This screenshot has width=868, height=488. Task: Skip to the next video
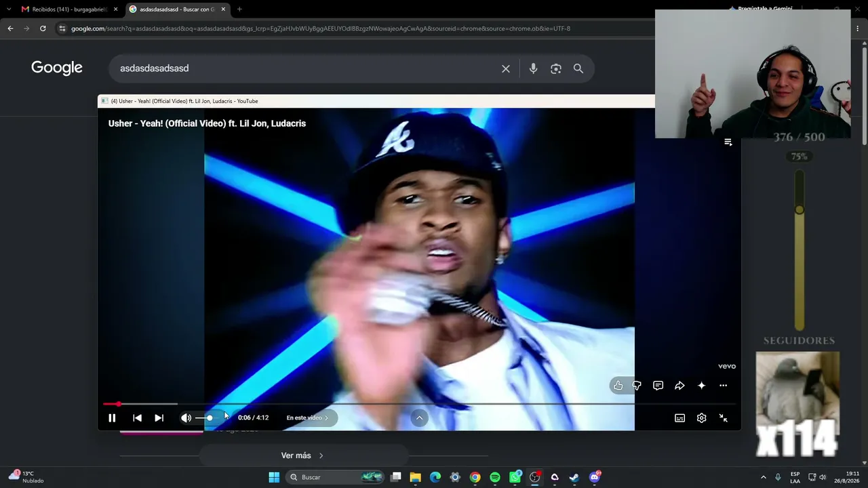(159, 418)
